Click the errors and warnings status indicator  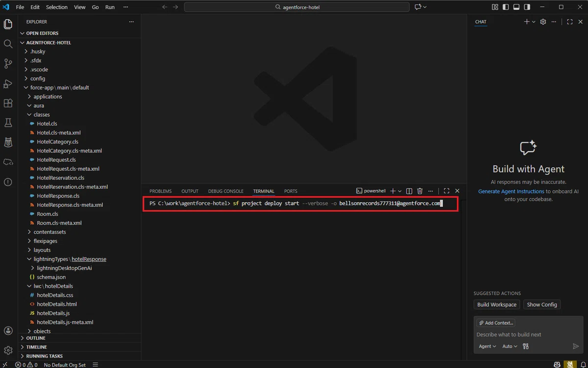click(x=26, y=365)
